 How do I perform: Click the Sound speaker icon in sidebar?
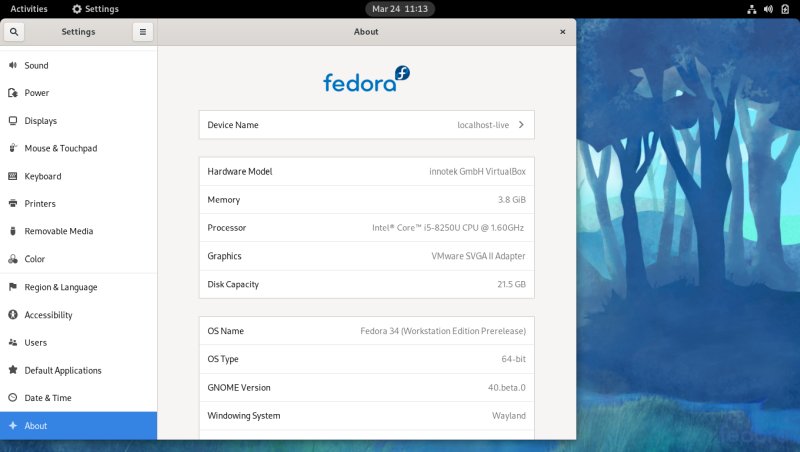coord(13,66)
